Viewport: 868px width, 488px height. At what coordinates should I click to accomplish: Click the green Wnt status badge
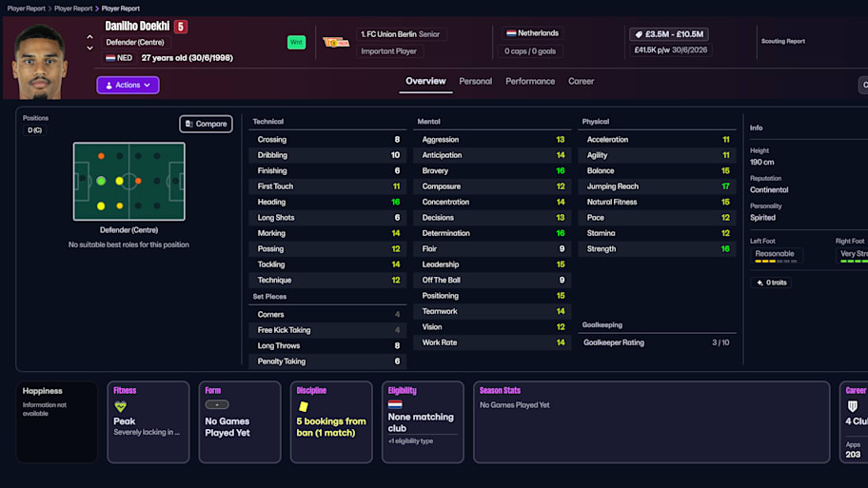297,42
